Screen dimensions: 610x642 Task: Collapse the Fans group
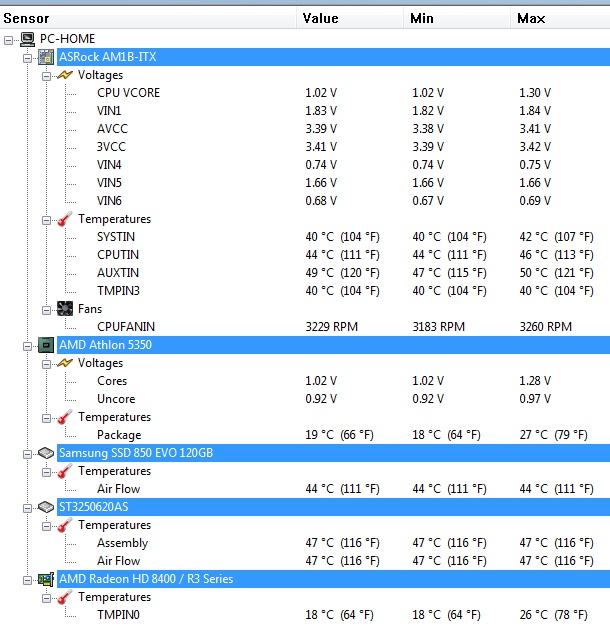click(x=47, y=310)
